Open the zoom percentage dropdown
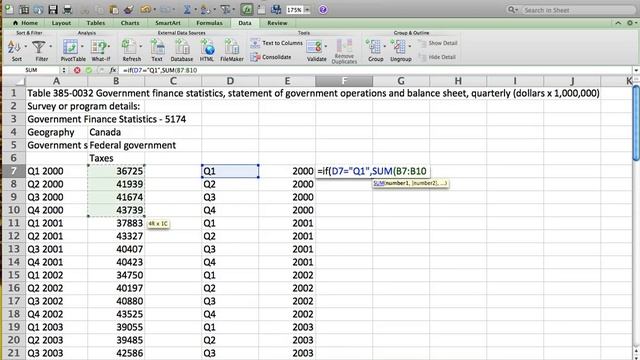The height and width of the screenshot is (360, 640). point(307,10)
